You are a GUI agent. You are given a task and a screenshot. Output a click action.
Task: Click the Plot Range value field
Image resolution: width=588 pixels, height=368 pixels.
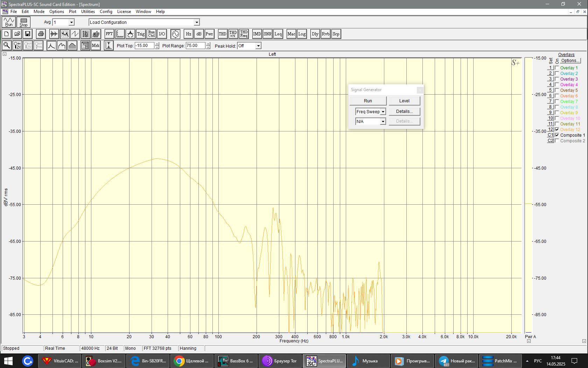pos(196,46)
